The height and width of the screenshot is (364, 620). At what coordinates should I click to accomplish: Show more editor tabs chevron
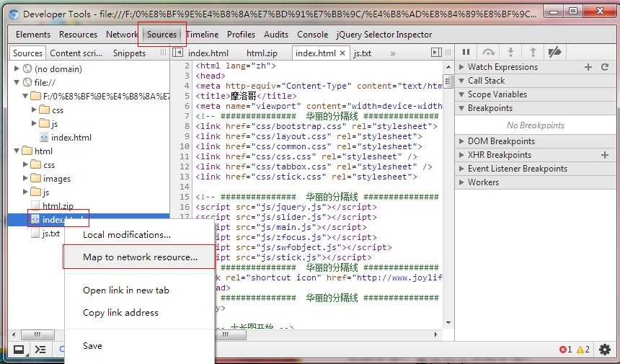[393, 53]
